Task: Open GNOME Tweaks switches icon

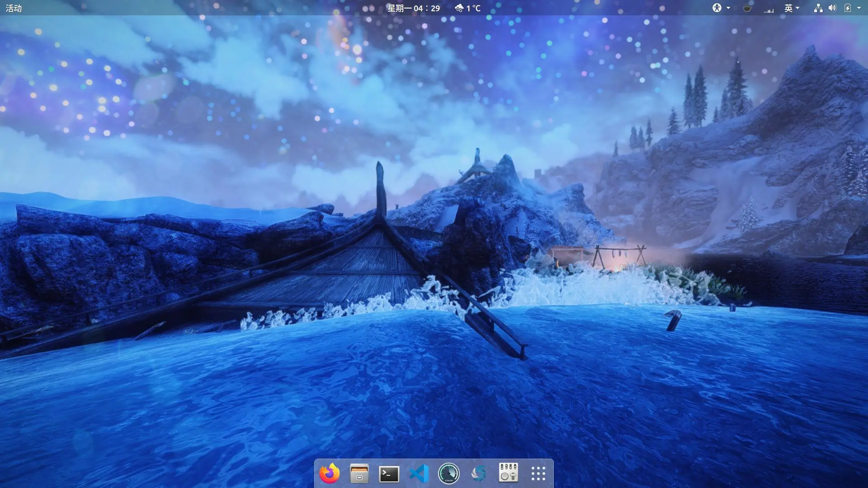Action: pyautogui.click(x=508, y=473)
